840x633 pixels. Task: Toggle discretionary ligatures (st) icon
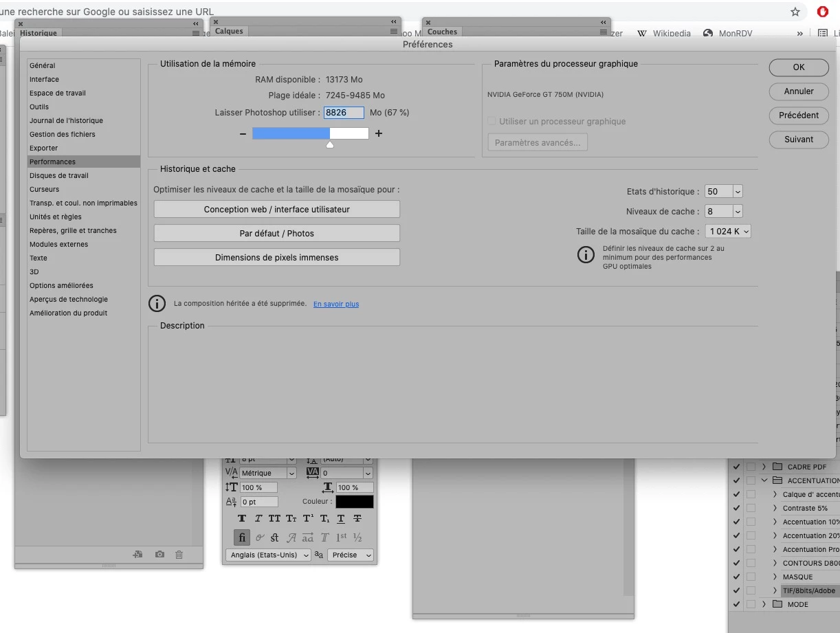[x=275, y=537]
